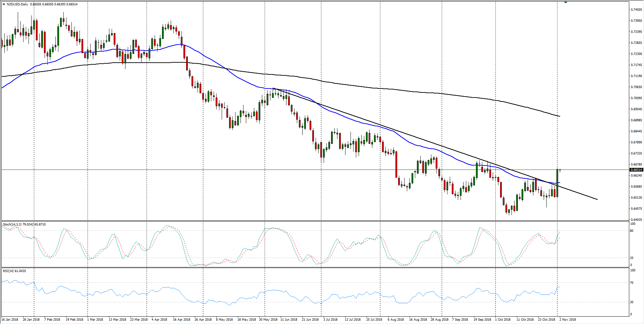Select the RSI(14) indicator label
644x324 pixels.
(9, 271)
